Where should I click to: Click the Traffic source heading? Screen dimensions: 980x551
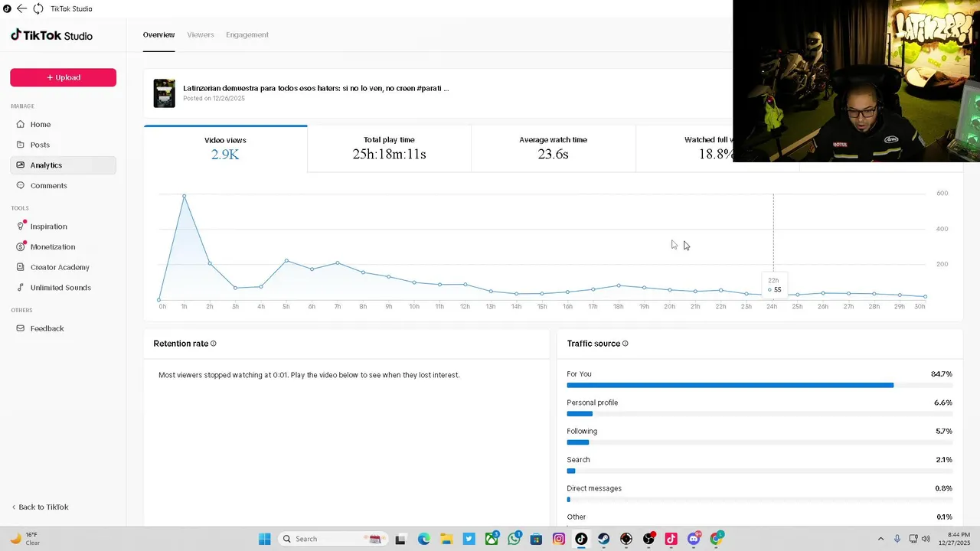[x=593, y=344]
